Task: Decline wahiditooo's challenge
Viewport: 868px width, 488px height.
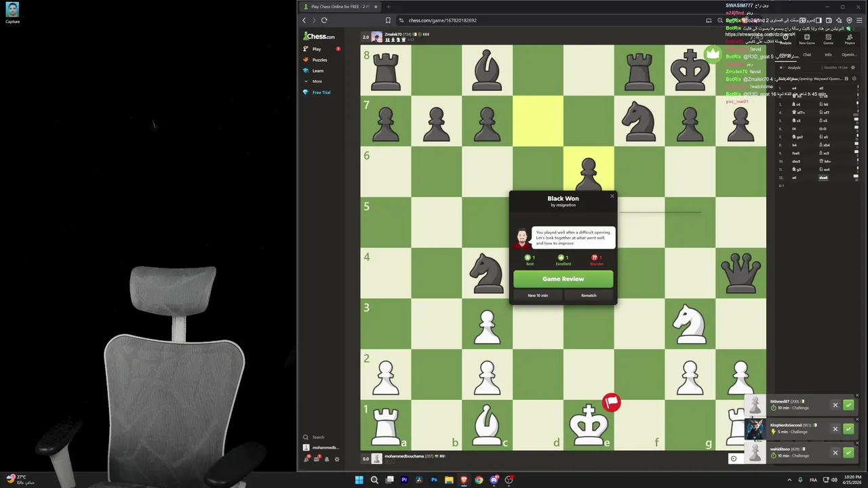Action: (835, 453)
